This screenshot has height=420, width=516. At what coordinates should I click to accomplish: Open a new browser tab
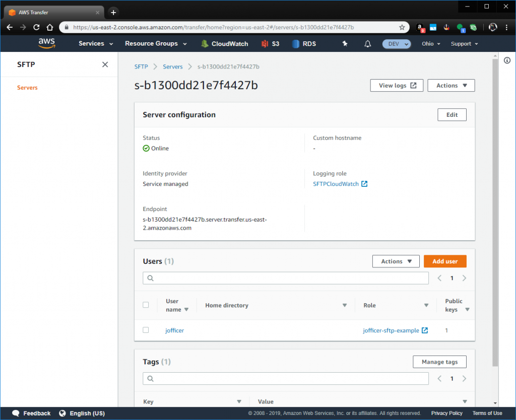pos(113,13)
